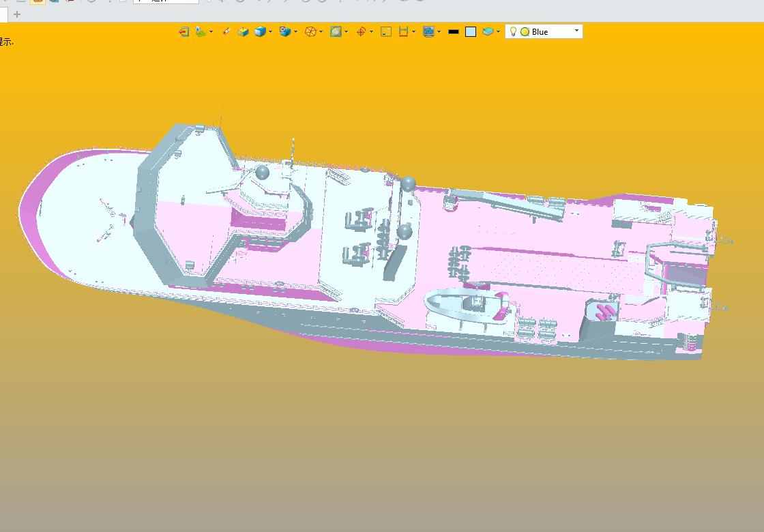This screenshot has width=764, height=532.
Task: Click the yellow square view icon
Action: pyautogui.click(x=386, y=31)
